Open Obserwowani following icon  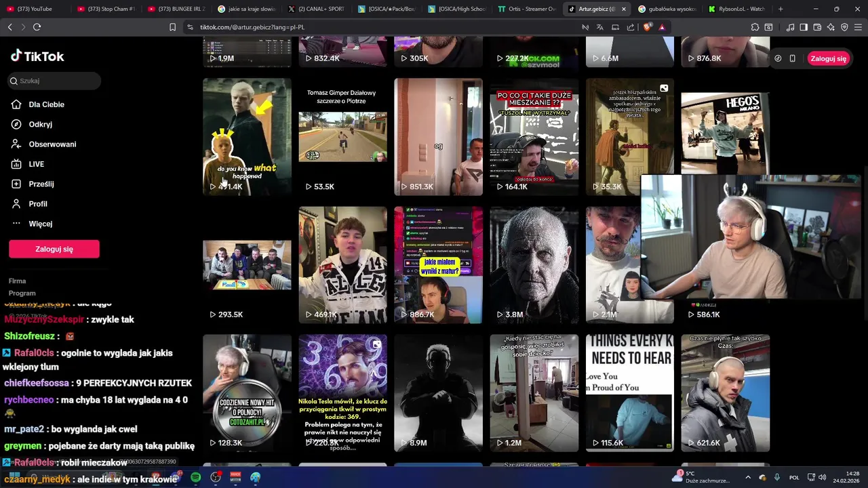point(16,144)
